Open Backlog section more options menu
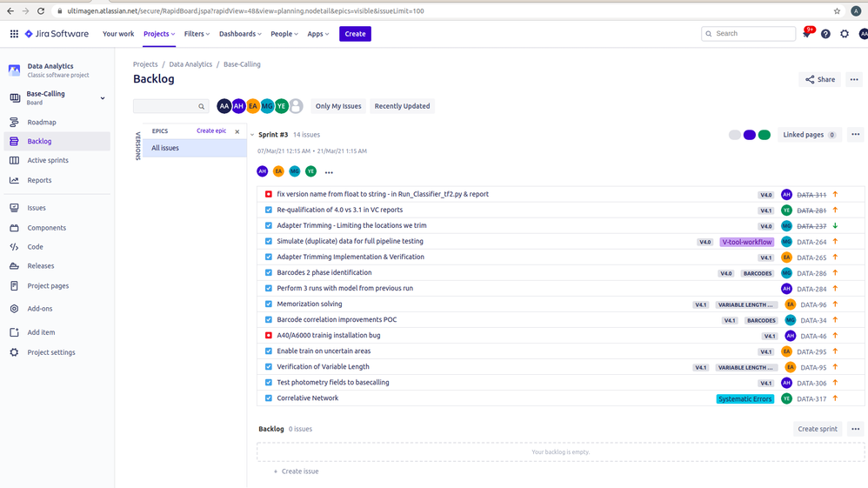Image resolution: width=868 pixels, height=488 pixels. (855, 429)
